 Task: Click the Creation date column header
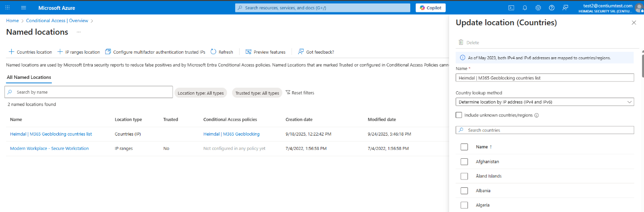tap(299, 119)
